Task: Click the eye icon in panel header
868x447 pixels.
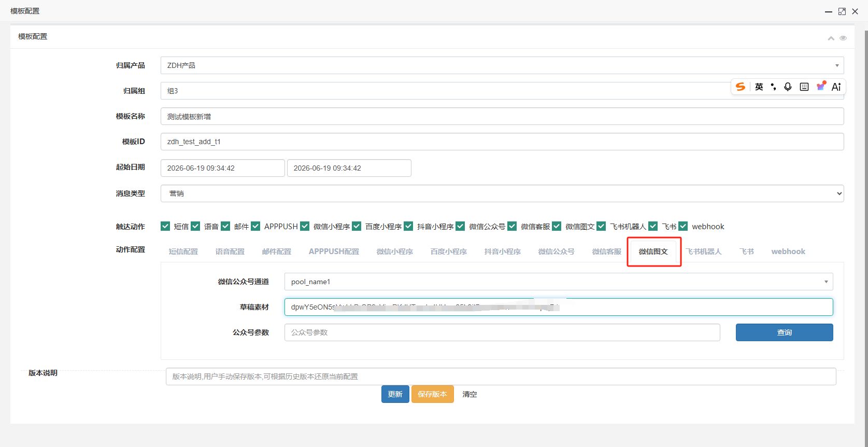Action: [843, 38]
